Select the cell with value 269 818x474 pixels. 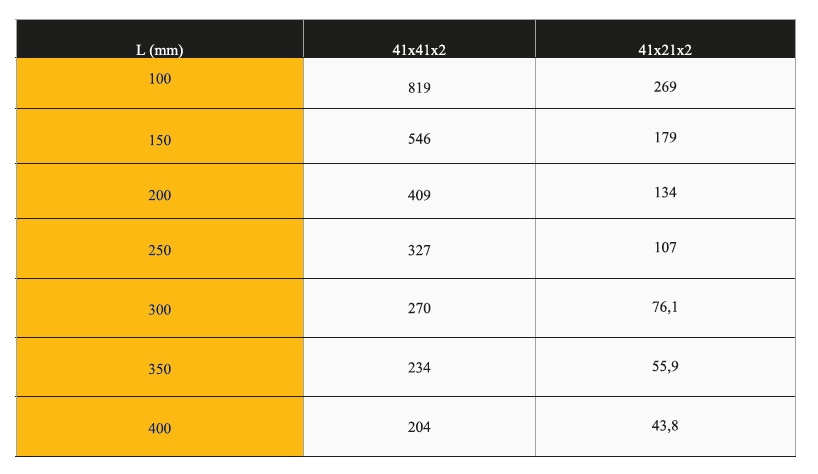click(665, 83)
